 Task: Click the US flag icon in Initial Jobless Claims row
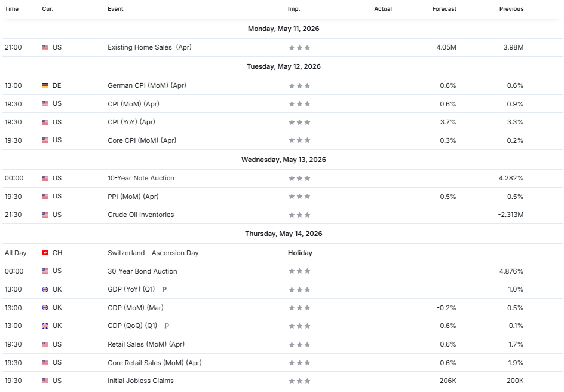tap(45, 381)
